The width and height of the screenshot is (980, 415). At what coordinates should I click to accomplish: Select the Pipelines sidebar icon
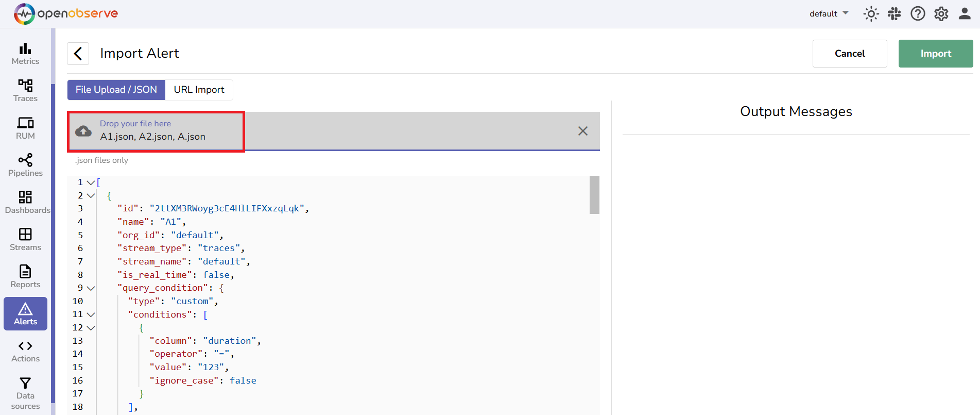(25, 164)
